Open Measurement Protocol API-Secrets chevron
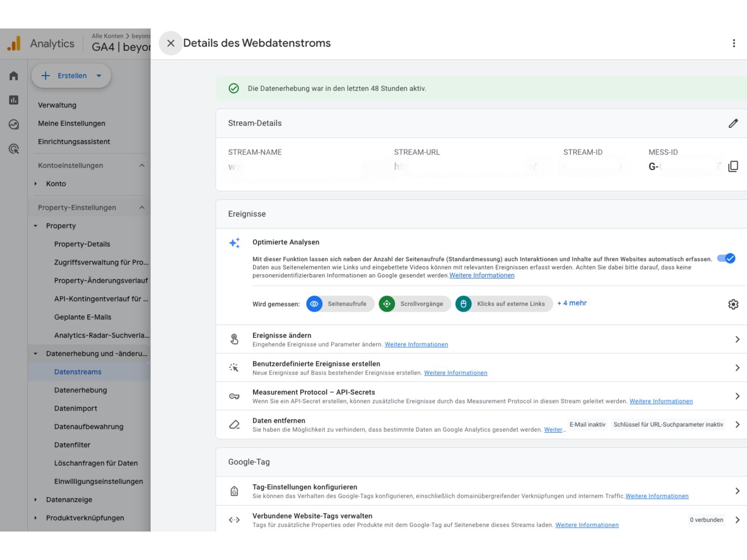This screenshot has width=747, height=560. tap(737, 396)
